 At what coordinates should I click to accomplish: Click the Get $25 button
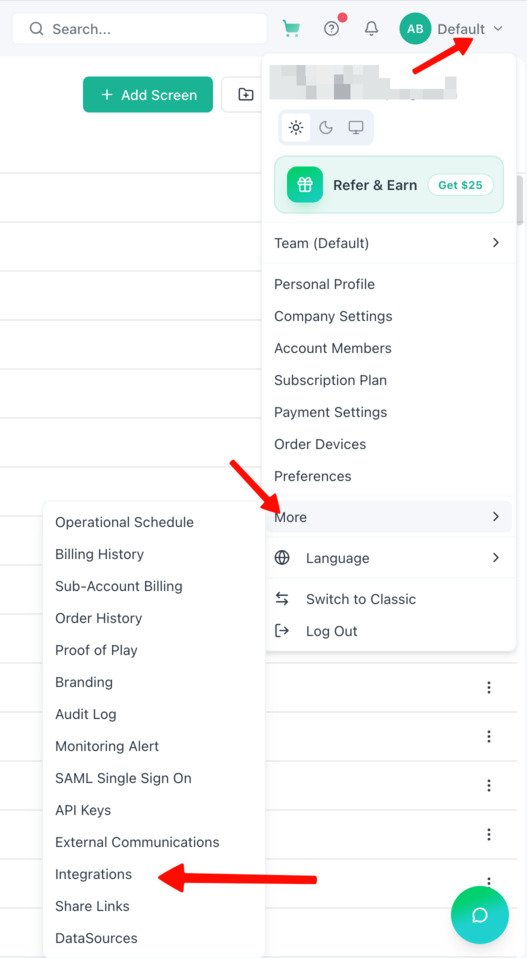[x=460, y=185]
